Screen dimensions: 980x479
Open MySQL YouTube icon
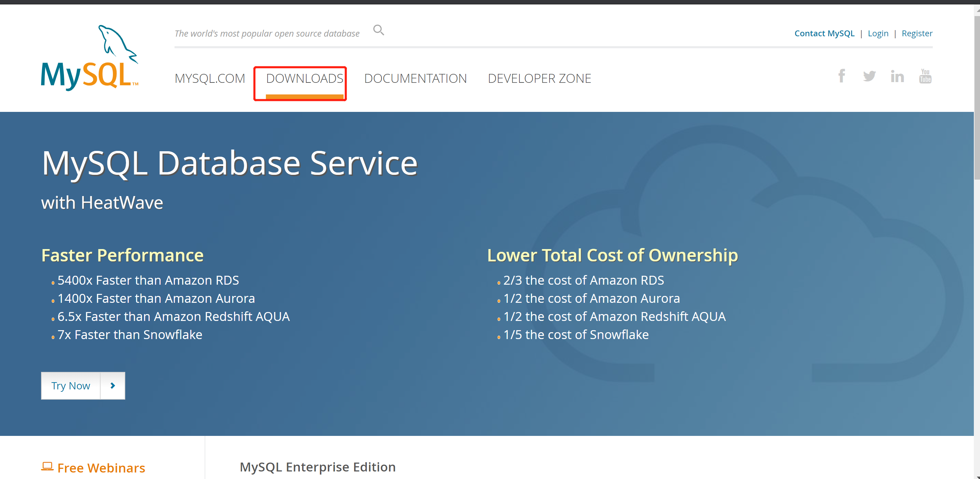click(x=925, y=76)
